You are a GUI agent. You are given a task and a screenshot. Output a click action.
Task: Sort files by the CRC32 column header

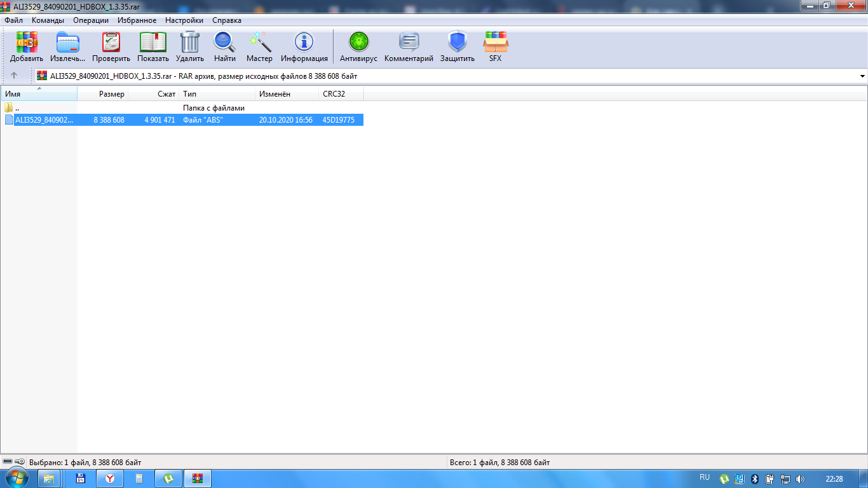[341, 94]
